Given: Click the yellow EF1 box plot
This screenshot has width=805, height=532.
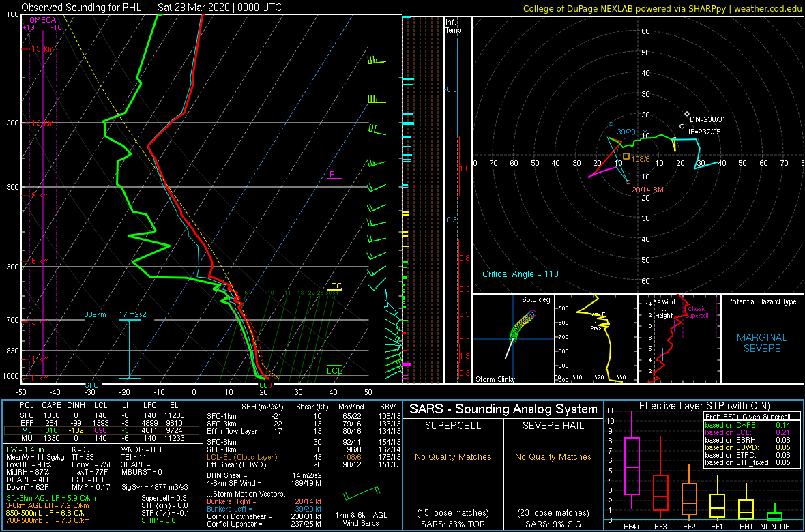Looking at the screenshot, I should (x=718, y=497).
